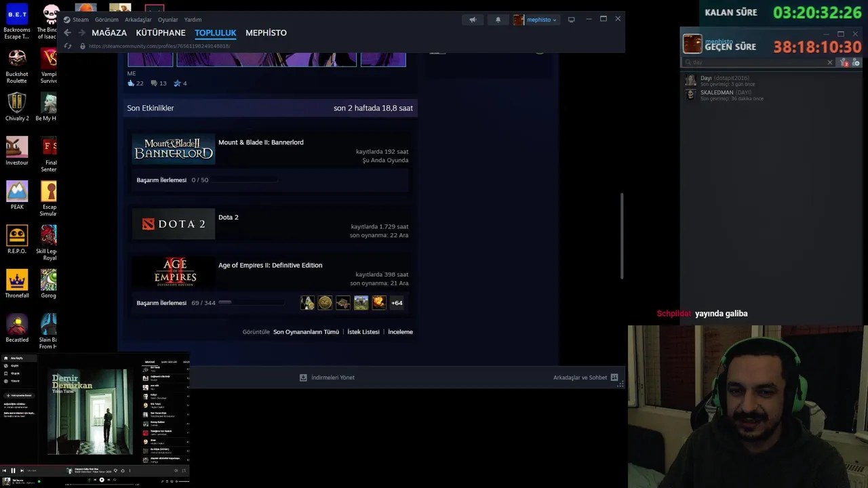The image size is (868, 488).
Task: Click the awards star icon showing 4
Action: (x=177, y=83)
